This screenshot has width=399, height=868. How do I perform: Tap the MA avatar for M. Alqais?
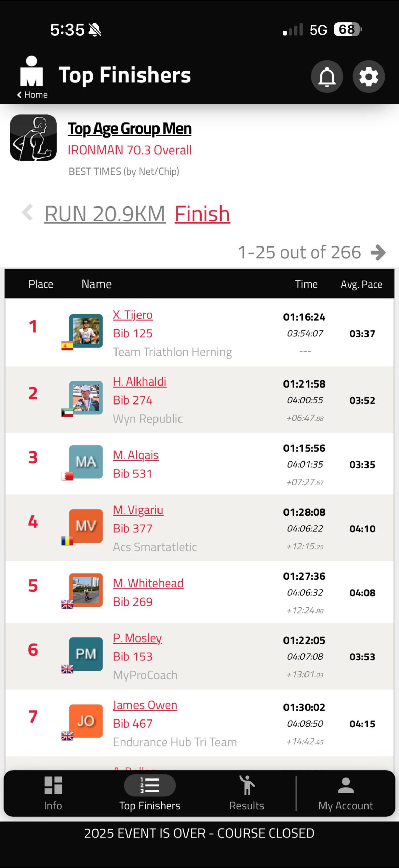point(86,461)
